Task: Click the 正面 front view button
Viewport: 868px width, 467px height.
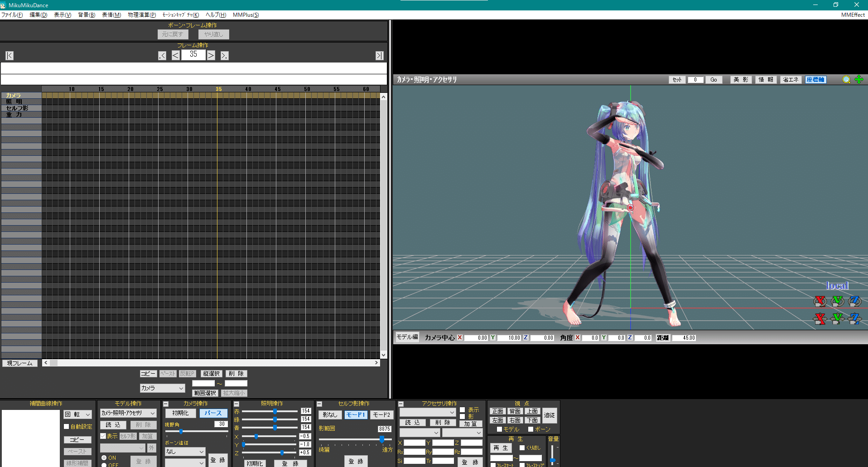Action: coord(497,411)
